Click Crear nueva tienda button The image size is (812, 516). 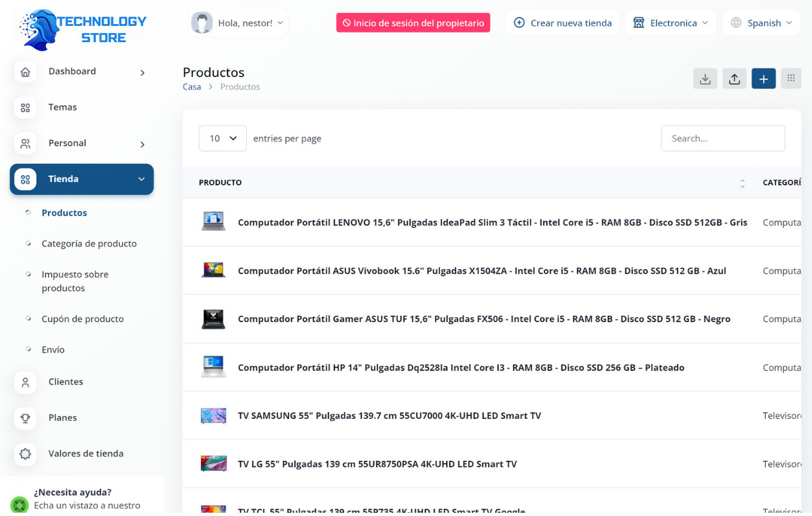(x=563, y=23)
